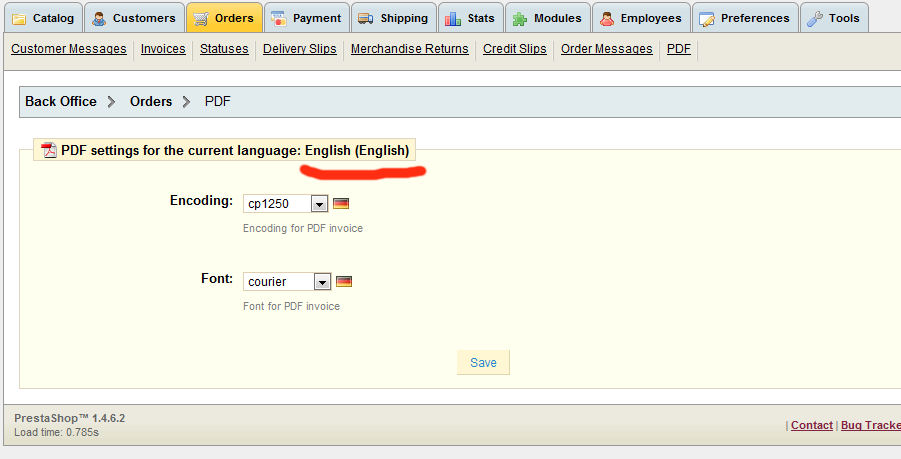Image resolution: width=901 pixels, height=459 pixels.
Task: Click the 'Encoding for PDF invoice' hint text
Action: (x=303, y=228)
